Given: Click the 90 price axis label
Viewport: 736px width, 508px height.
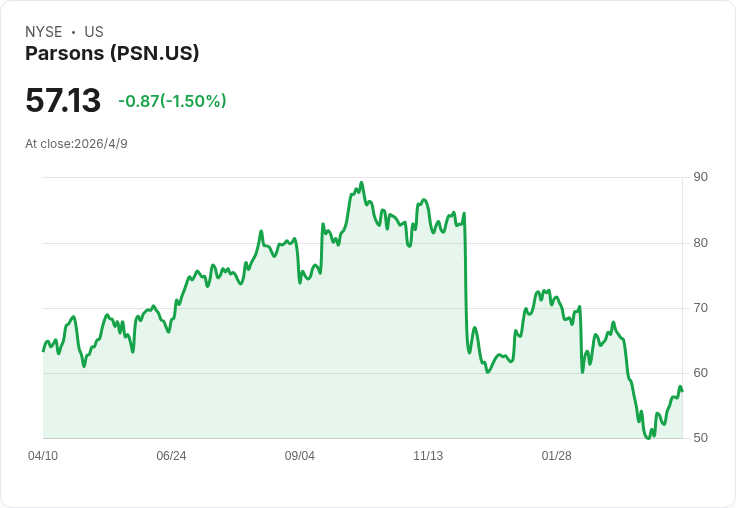Looking at the screenshot, I should [x=701, y=177].
